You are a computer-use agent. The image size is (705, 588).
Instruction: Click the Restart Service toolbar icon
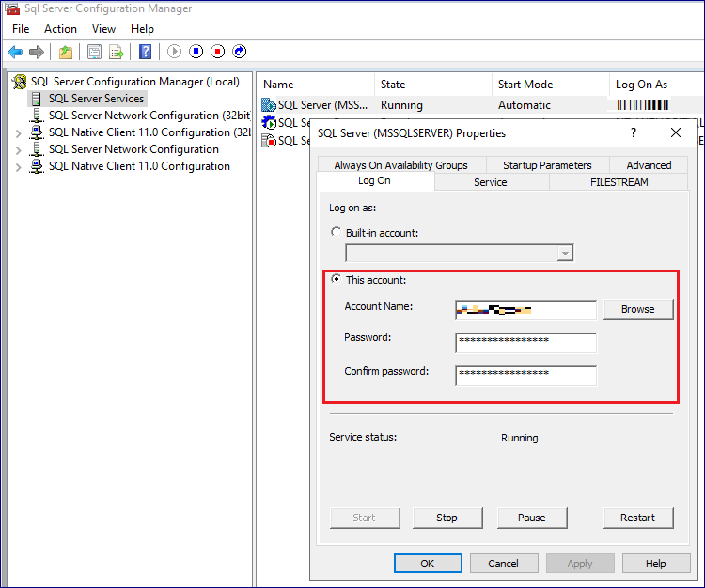239,52
